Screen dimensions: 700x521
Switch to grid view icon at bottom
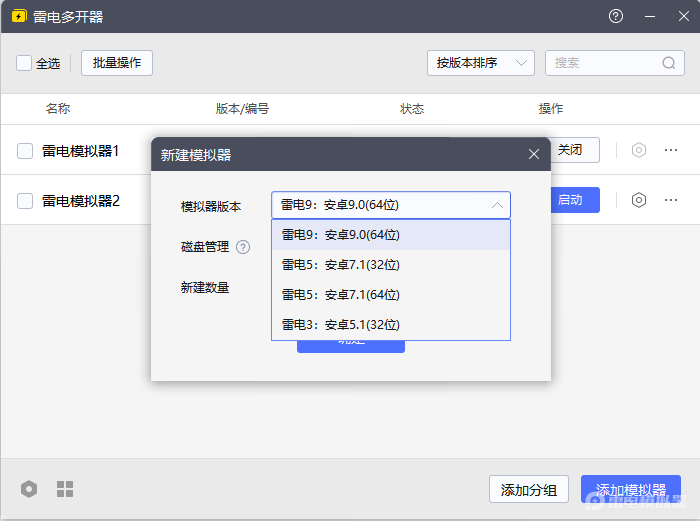click(x=65, y=489)
